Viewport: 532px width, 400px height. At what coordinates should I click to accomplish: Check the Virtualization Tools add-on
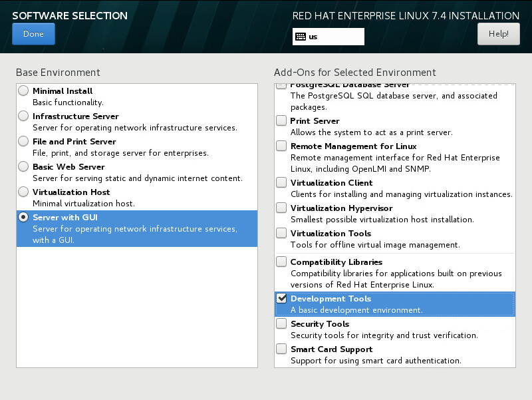pos(281,233)
